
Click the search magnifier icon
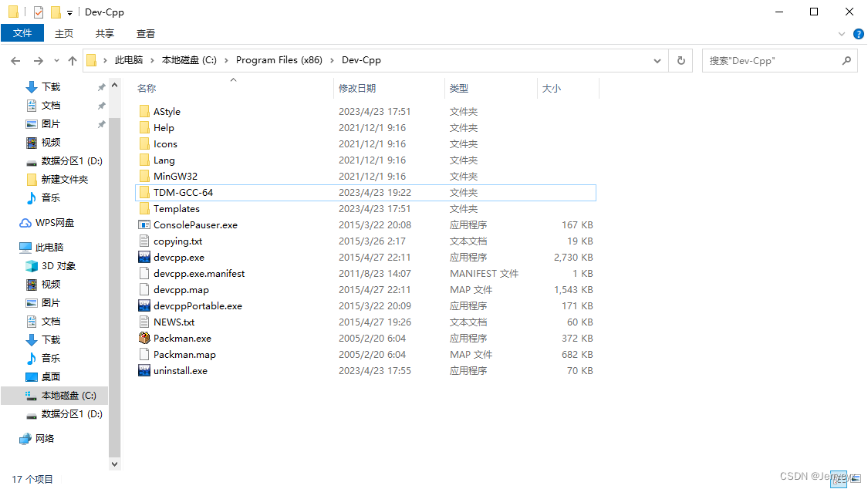[x=846, y=60]
